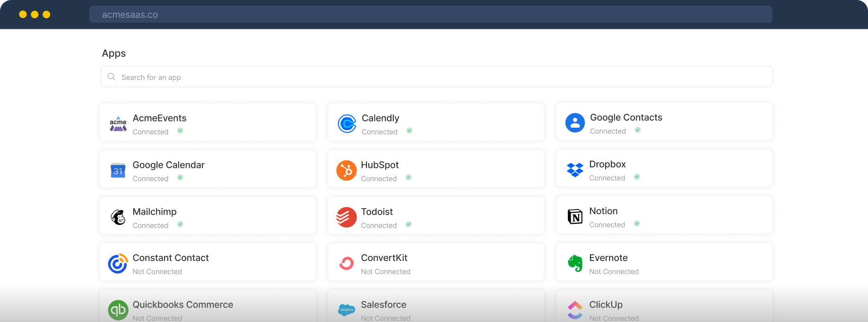Select the Constant Contact app title
Screen dimensions: 868x322
(171, 258)
